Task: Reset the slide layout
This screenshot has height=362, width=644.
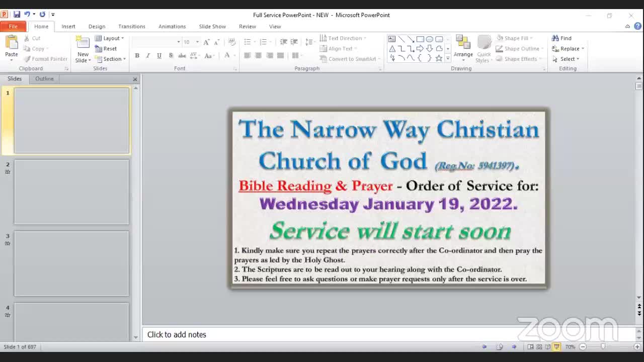Action: pyautogui.click(x=106, y=49)
